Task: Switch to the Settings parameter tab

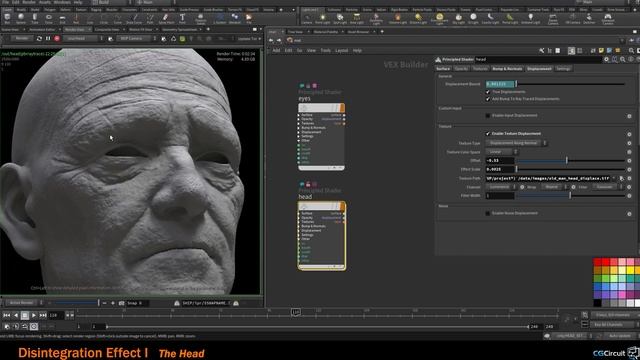Action: point(564,69)
